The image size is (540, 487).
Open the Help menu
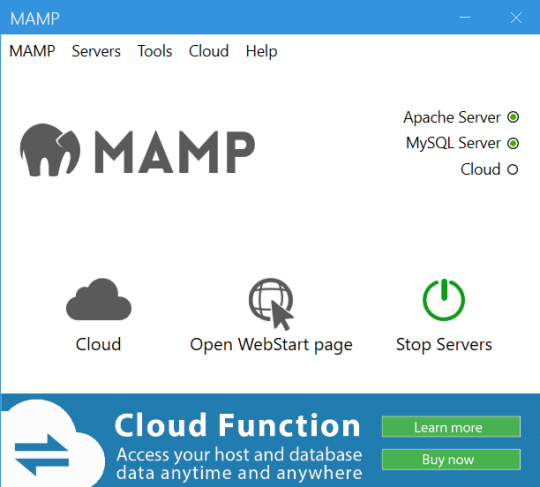coord(261,52)
